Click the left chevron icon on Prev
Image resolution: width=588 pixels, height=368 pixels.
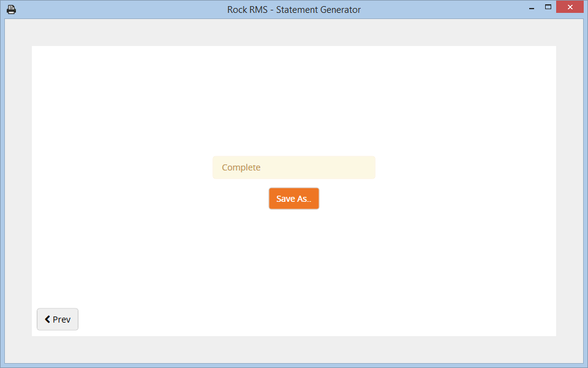tap(47, 320)
